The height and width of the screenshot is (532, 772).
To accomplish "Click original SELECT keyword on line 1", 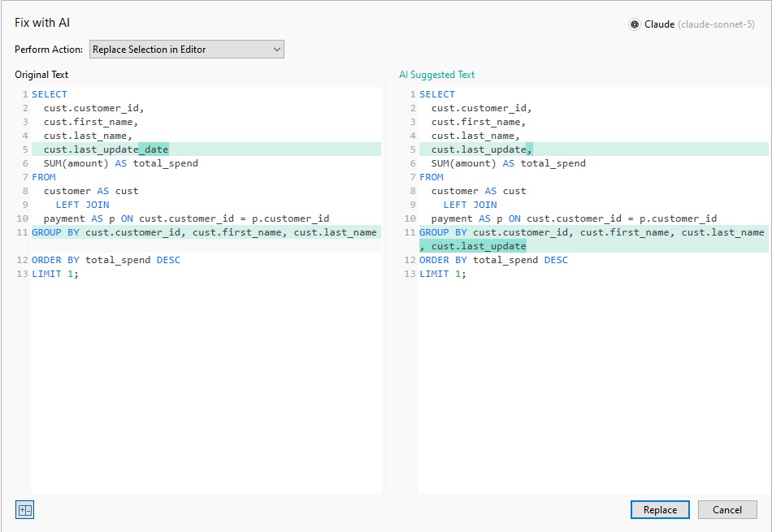I will (50, 94).
